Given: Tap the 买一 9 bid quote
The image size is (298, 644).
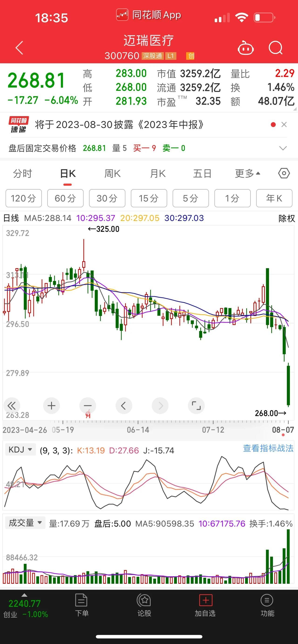Looking at the screenshot, I should 145,148.
